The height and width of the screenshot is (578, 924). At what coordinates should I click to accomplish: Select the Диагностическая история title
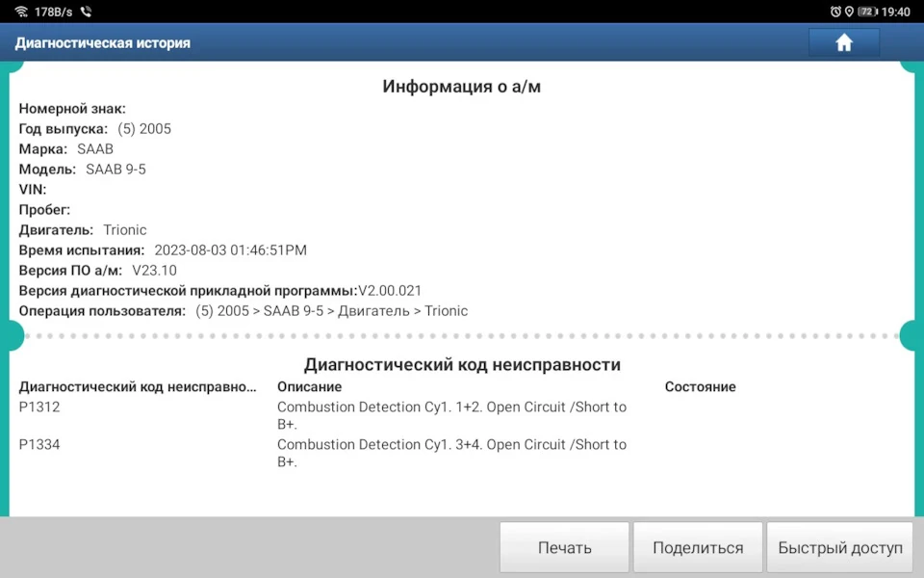click(x=103, y=43)
